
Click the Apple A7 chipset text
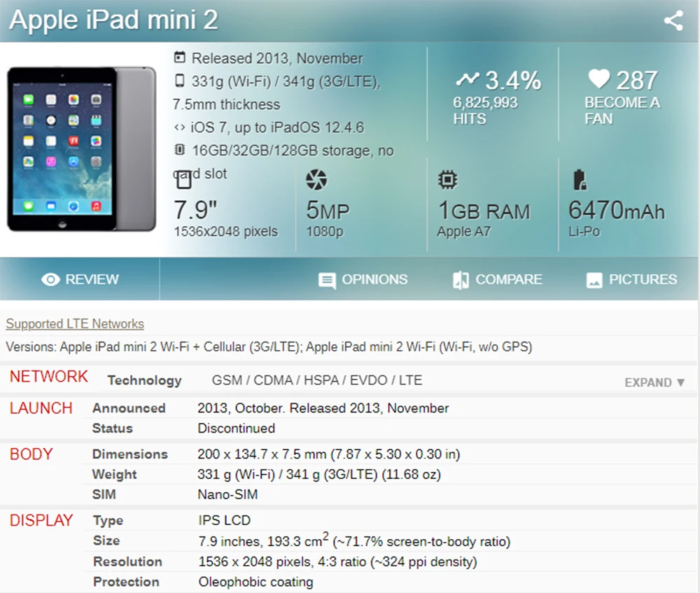[464, 232]
